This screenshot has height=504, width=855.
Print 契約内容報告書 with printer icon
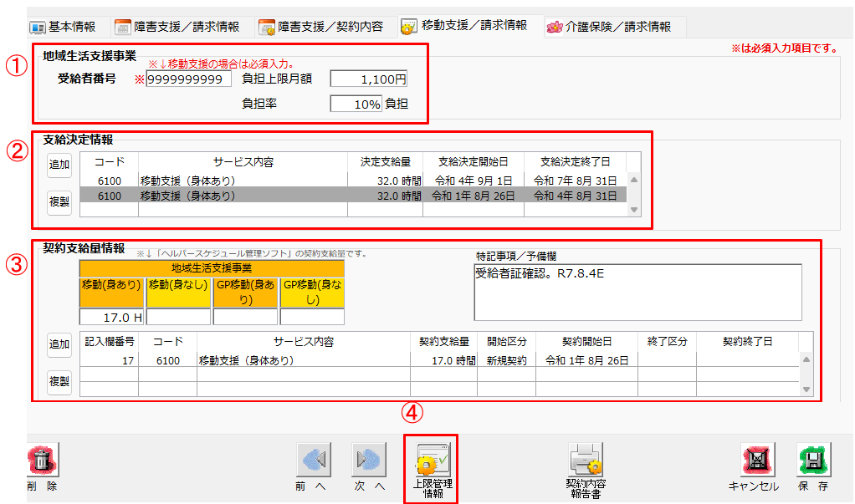(x=585, y=461)
